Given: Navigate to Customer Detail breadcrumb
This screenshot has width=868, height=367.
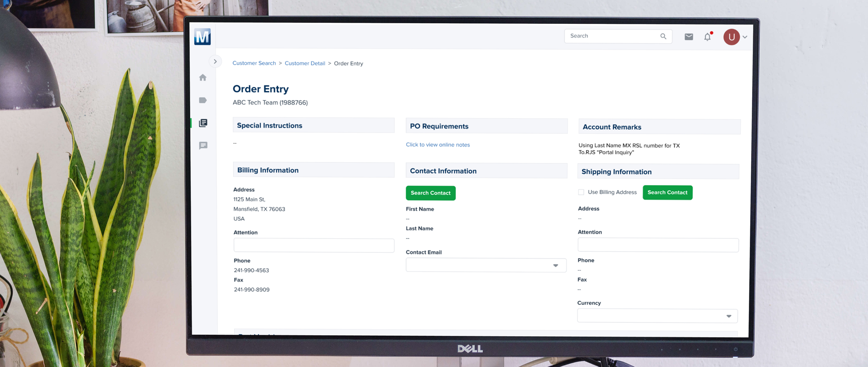Looking at the screenshot, I should tap(305, 63).
